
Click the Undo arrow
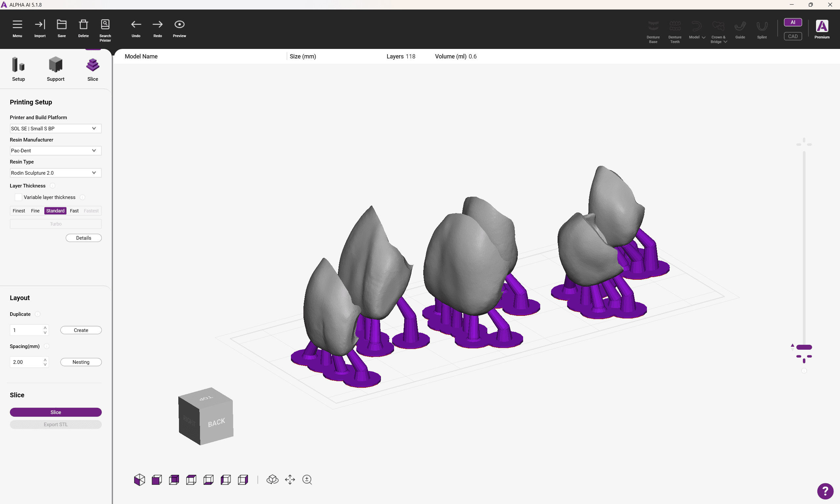(x=136, y=24)
